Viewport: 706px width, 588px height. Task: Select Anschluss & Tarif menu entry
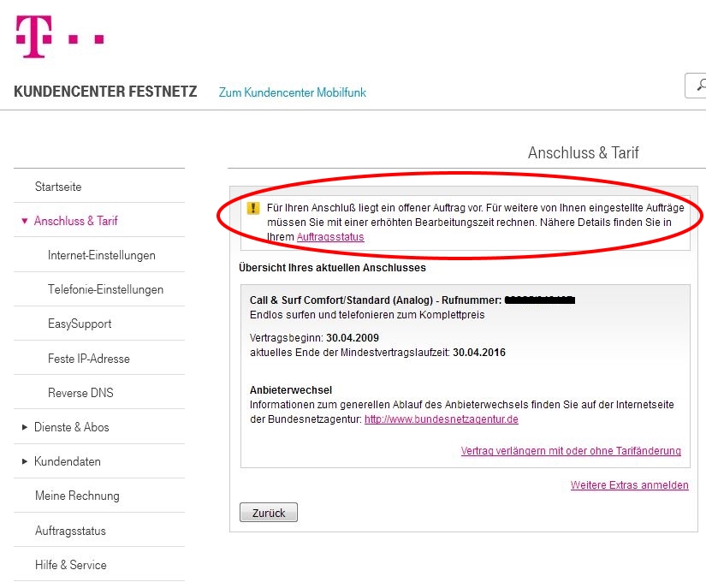point(75,221)
